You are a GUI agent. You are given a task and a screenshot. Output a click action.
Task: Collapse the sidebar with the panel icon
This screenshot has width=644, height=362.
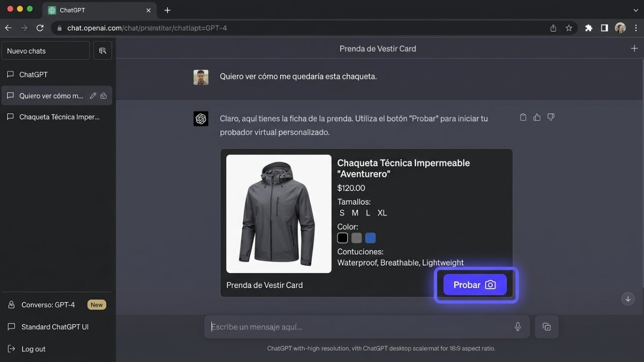[x=103, y=51]
